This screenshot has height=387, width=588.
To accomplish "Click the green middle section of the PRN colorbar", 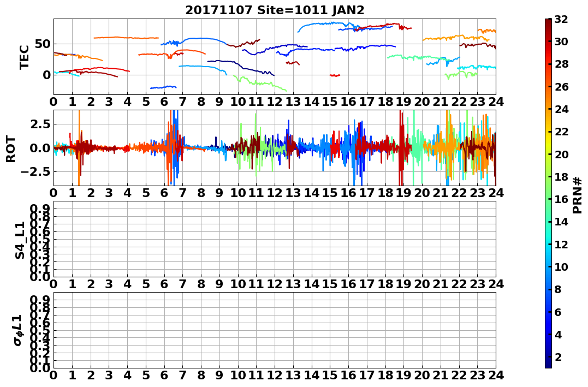I will 548,193.
